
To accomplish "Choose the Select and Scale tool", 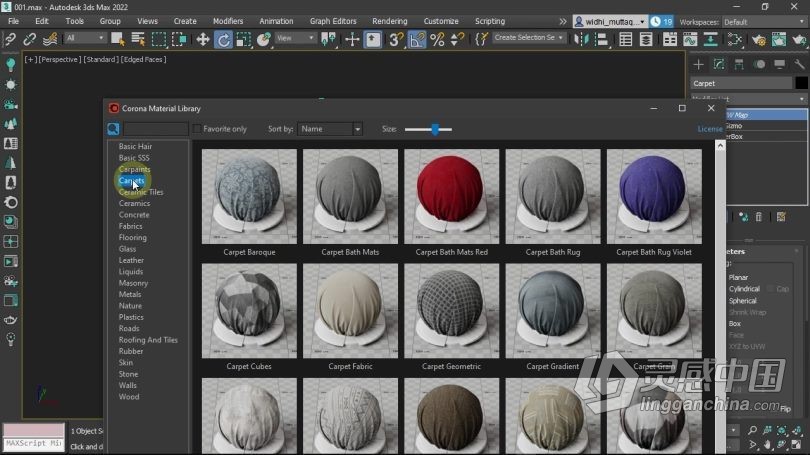I will click(x=243, y=39).
